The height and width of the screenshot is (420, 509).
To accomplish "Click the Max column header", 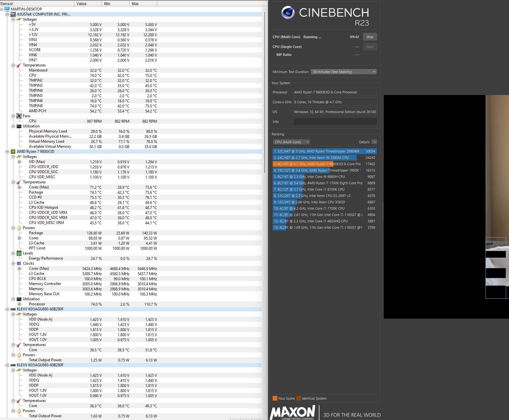I will tap(143, 3).
